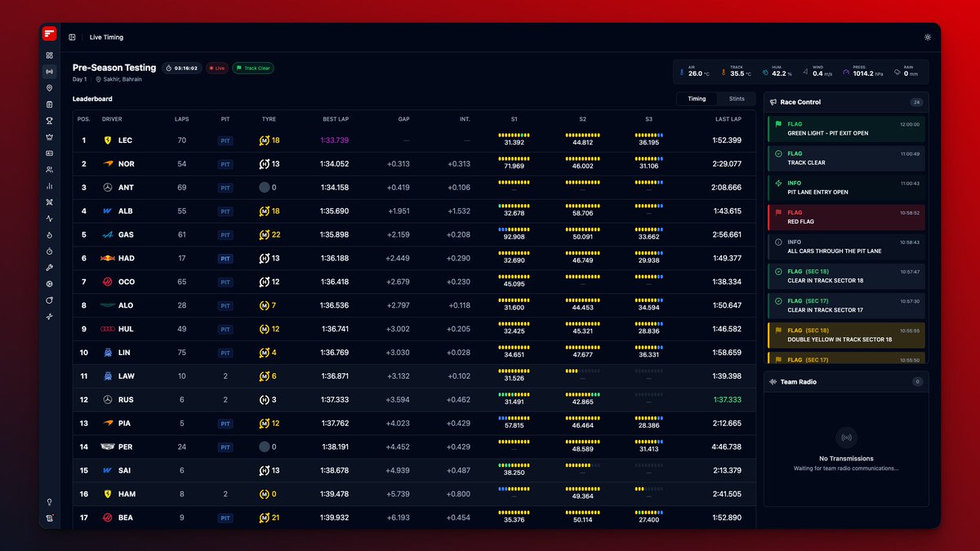Open the wrench tools icon in sidebar
The width and height of the screenshot is (980, 551).
click(50, 268)
